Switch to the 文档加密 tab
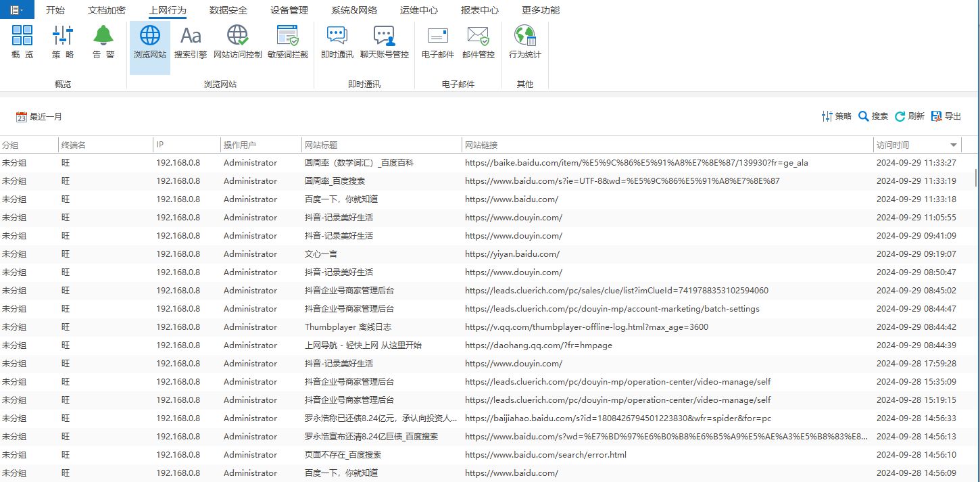 (x=107, y=10)
